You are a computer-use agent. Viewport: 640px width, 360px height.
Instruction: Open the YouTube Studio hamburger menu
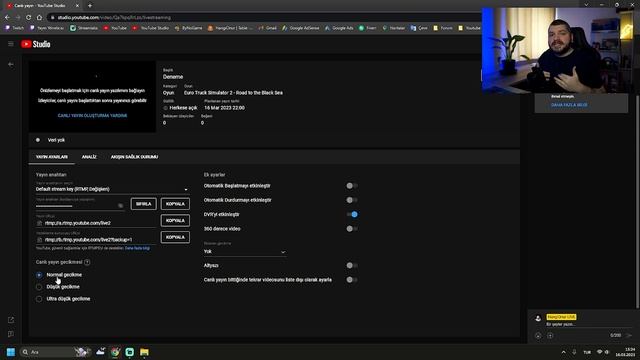pos(11,44)
